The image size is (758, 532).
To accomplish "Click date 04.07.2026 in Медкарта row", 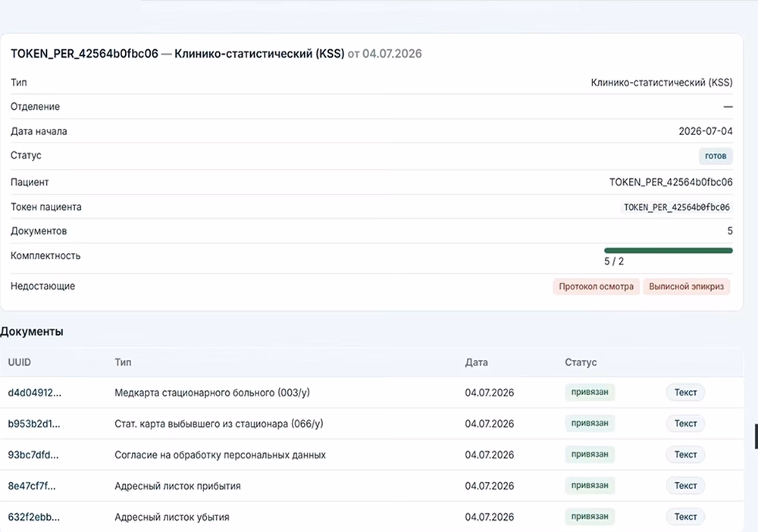I will click(489, 393).
